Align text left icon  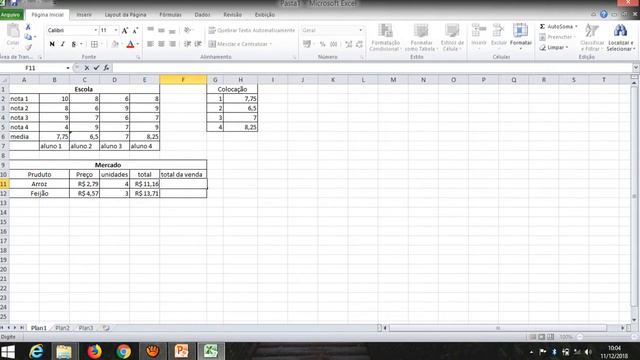151,44
